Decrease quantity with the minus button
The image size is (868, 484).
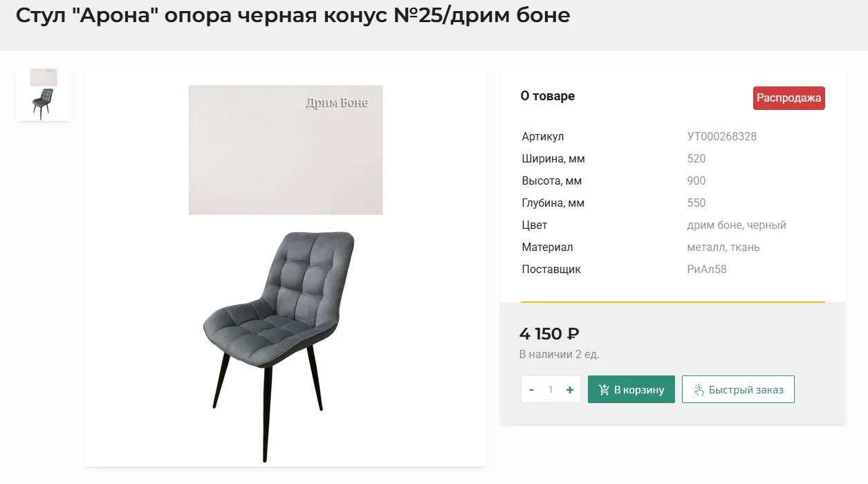(531, 390)
